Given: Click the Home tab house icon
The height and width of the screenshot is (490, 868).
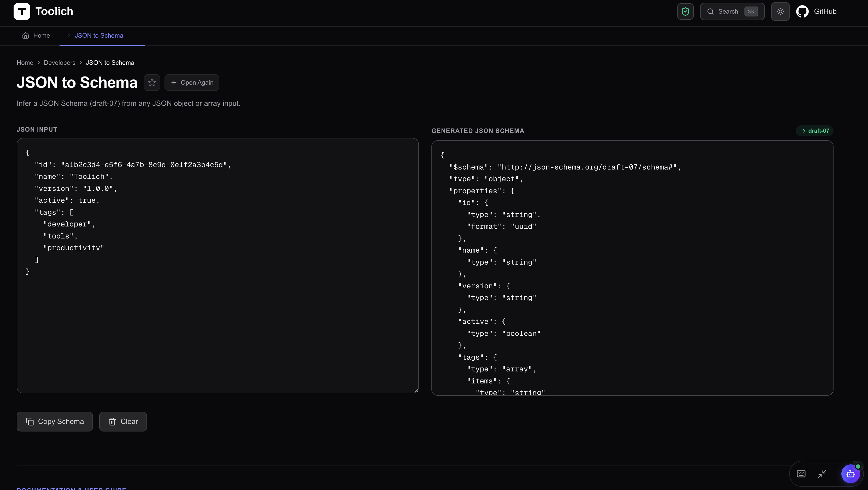Looking at the screenshot, I should click(26, 35).
